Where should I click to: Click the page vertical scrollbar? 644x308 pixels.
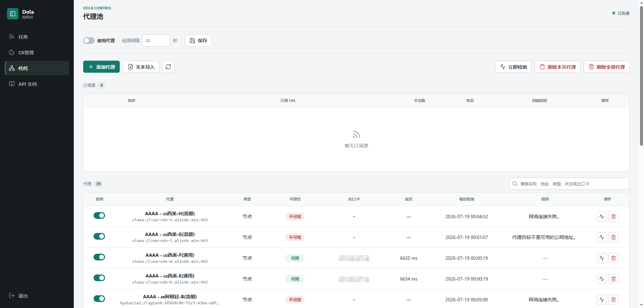[641, 75]
